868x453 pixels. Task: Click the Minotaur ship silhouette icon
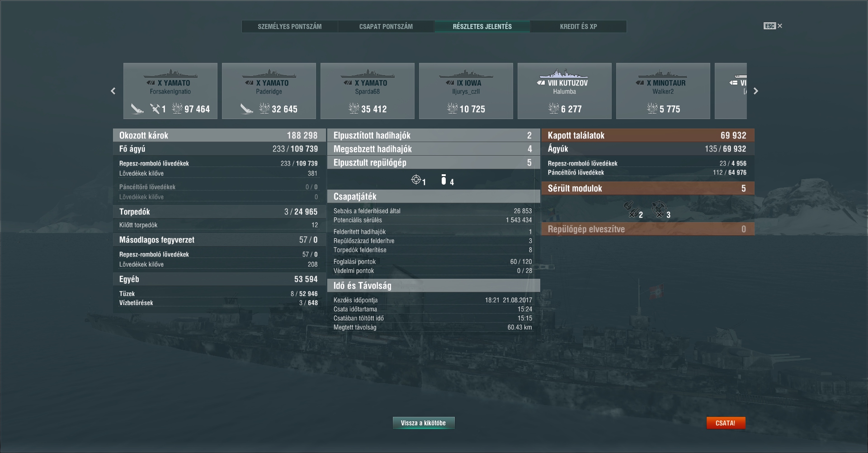pyautogui.click(x=663, y=74)
